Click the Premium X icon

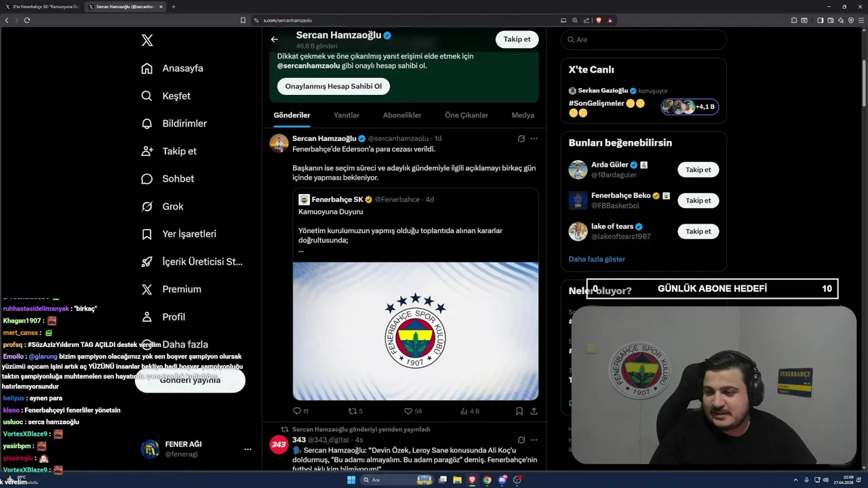coord(146,289)
